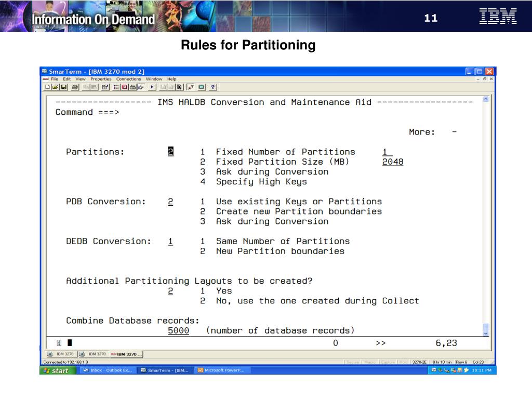This screenshot has height=399, width=532.
Task: Select the bold active IBM 3270 session tab
Action: (x=126, y=354)
